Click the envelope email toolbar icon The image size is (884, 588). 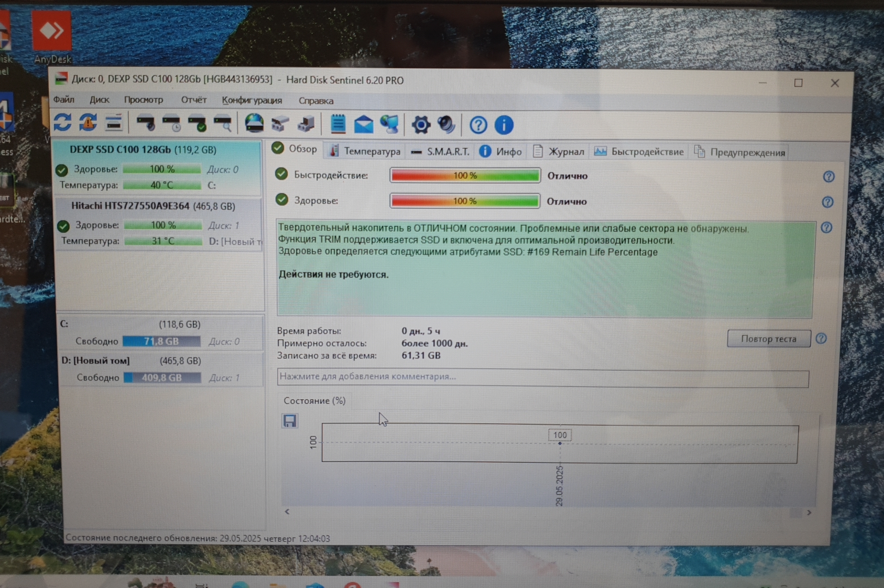click(x=364, y=125)
